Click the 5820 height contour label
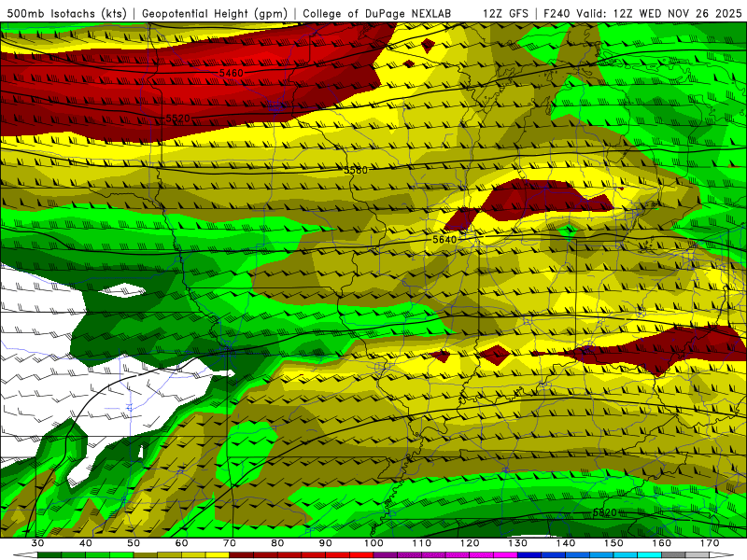747x560 pixels. click(604, 512)
